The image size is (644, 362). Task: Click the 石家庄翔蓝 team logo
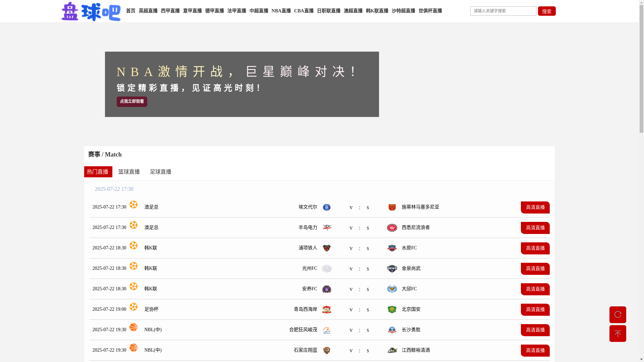point(326,351)
